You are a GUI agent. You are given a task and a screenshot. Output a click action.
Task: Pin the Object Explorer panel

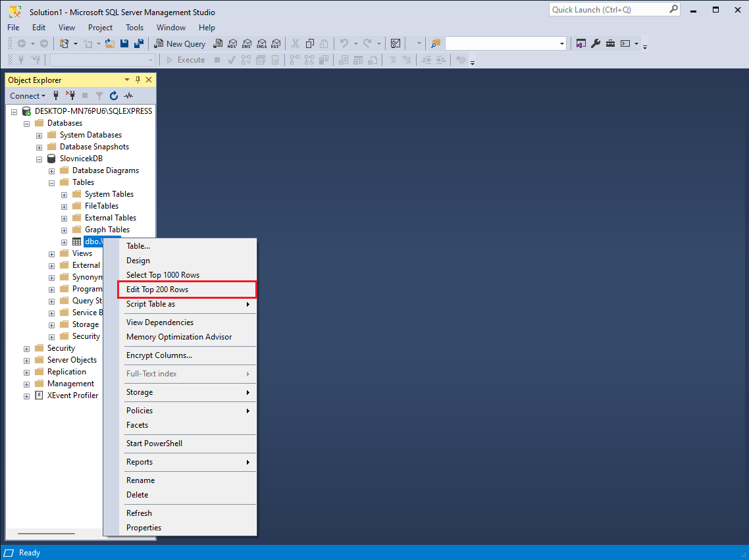pos(138,80)
